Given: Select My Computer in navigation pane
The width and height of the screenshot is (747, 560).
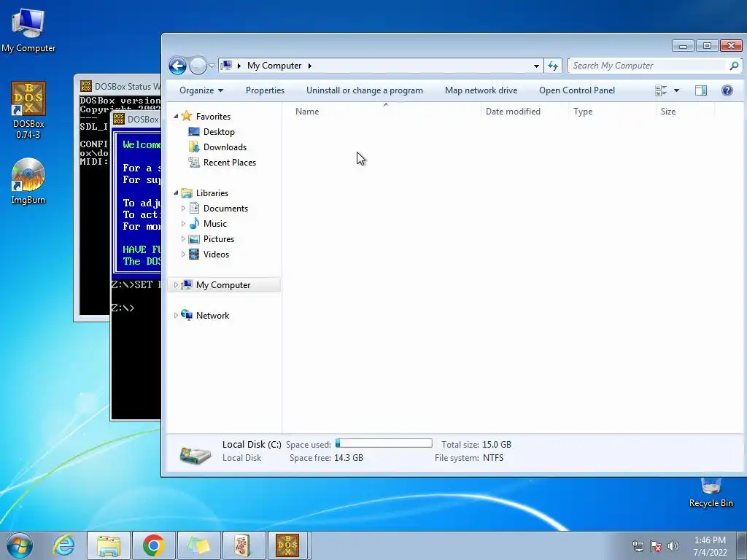Looking at the screenshot, I should pos(223,285).
